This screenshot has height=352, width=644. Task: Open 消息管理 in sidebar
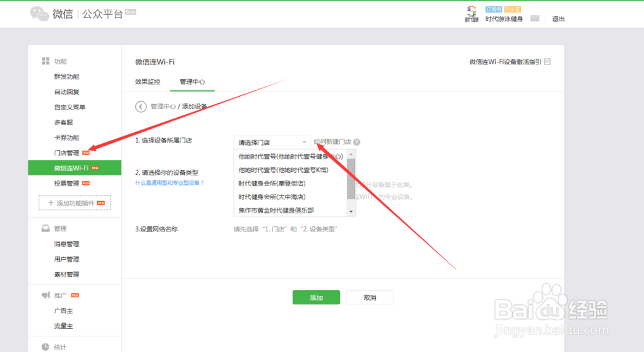click(x=66, y=244)
